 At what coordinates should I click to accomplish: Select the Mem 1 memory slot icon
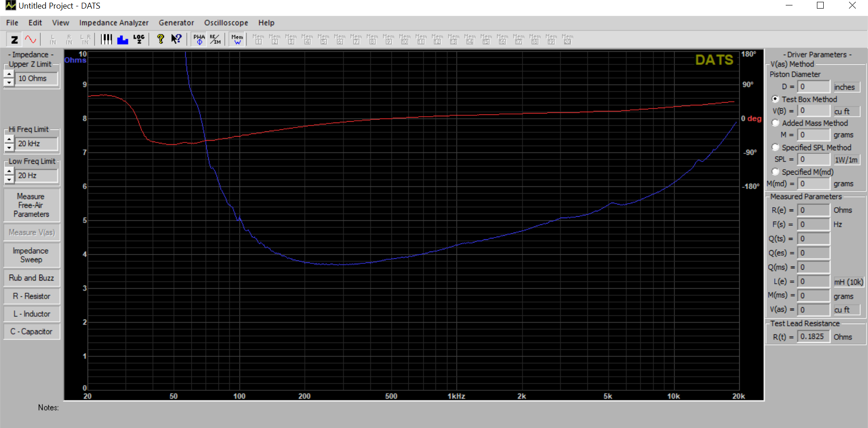[x=259, y=39]
